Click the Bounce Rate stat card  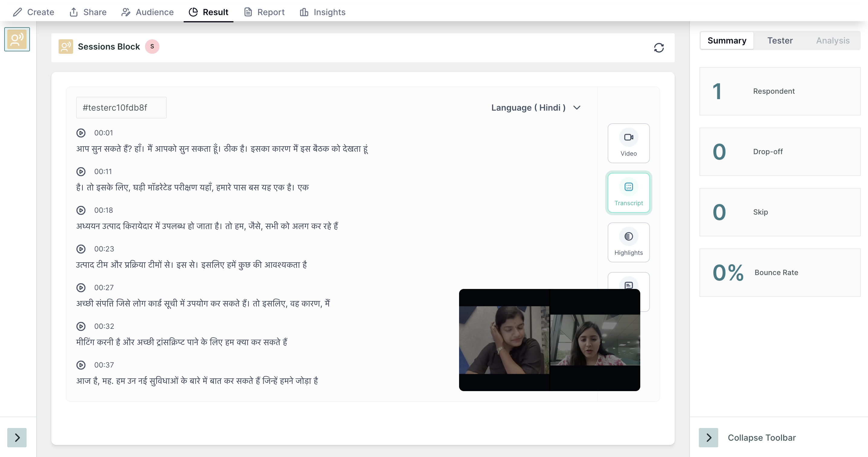[x=780, y=273]
